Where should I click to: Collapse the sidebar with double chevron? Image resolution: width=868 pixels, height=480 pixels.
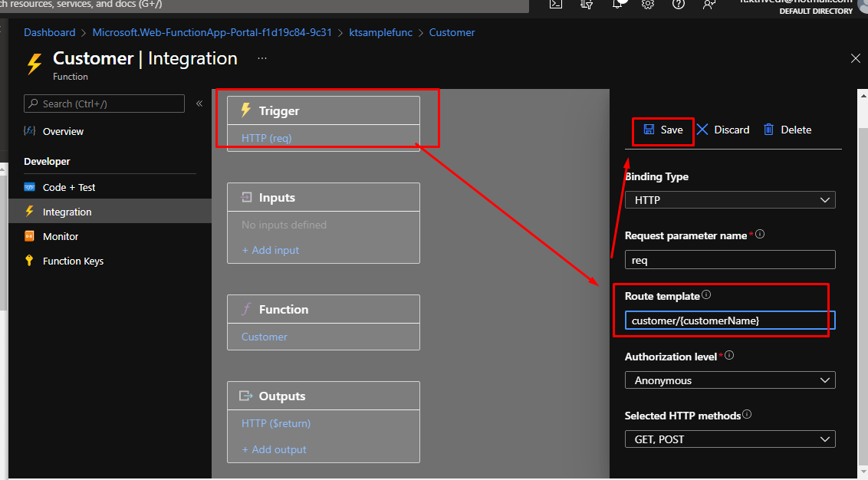[x=199, y=104]
